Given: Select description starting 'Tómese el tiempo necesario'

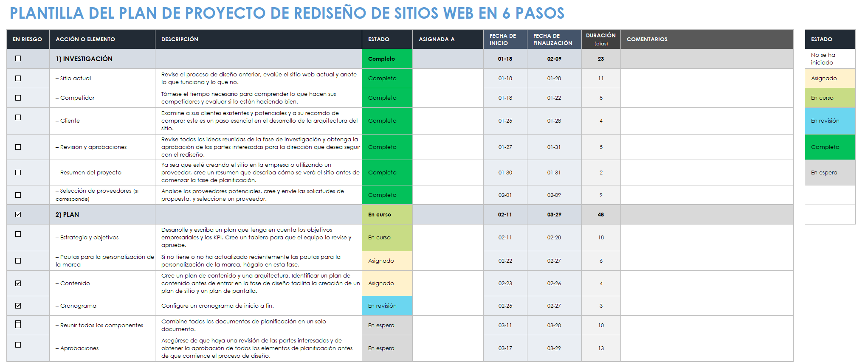Looking at the screenshot, I should point(259,98).
